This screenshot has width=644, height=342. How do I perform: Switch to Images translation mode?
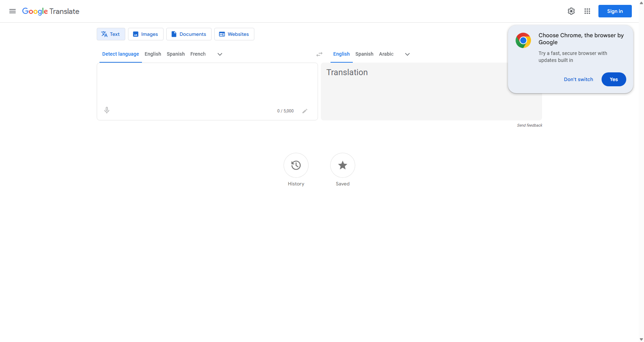click(145, 34)
